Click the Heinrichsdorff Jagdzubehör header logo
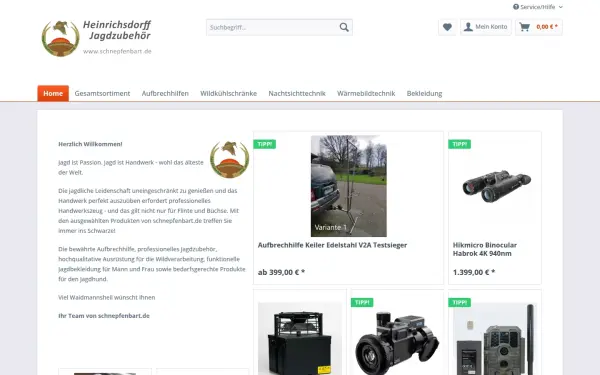The width and height of the screenshot is (600, 375). (96, 38)
